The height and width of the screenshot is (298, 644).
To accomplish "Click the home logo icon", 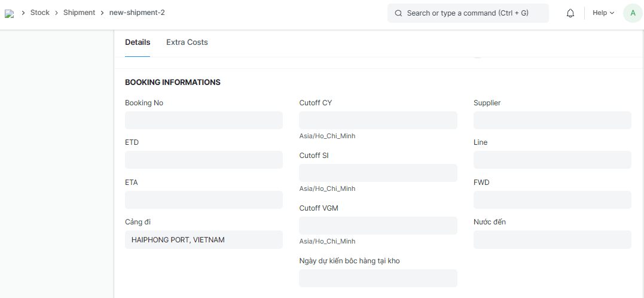I will point(9,13).
